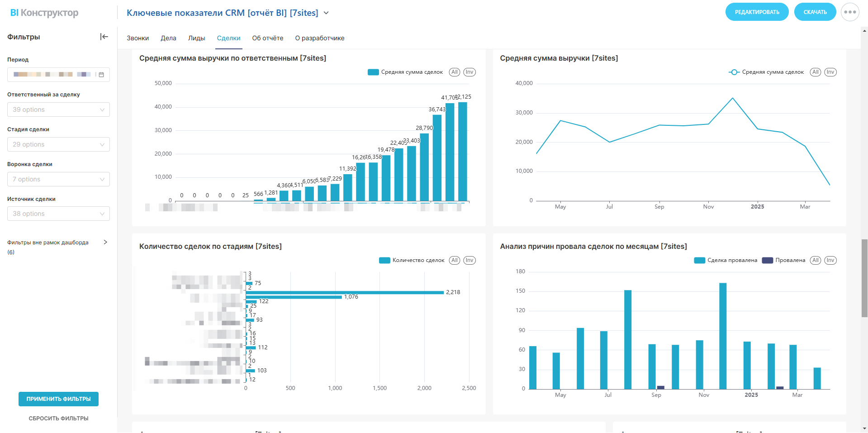Viewport: 868px width, 433px height.
Task: Toggle Провалена legend series
Action: 784,260
